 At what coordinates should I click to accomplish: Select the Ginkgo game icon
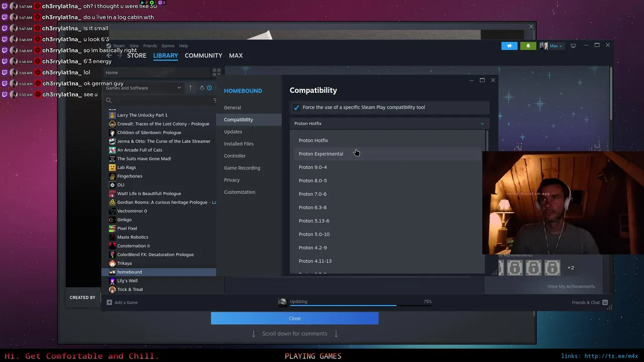click(112, 220)
